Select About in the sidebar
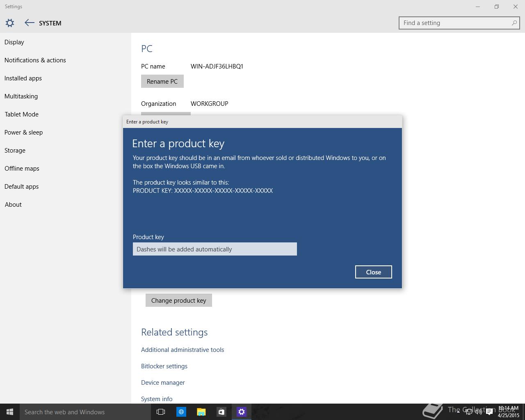The width and height of the screenshot is (525, 420). point(66,205)
